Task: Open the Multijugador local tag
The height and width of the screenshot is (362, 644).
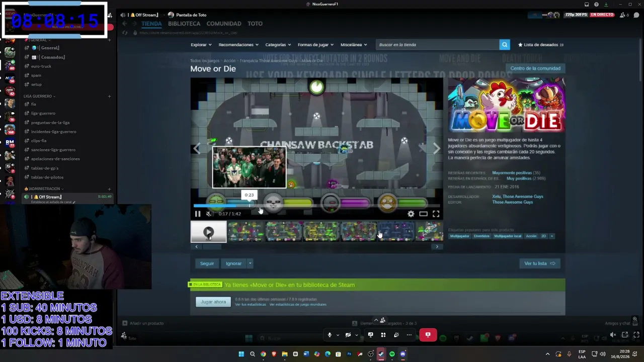Action: click(507, 236)
